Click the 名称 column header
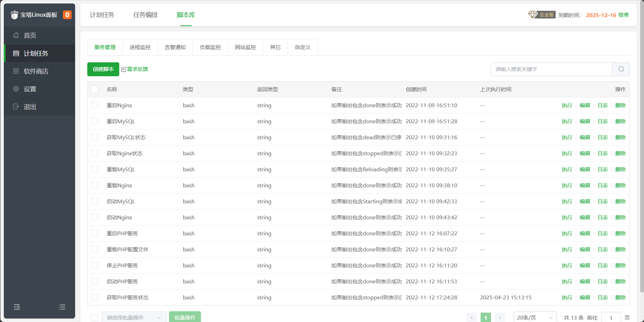Screen dimensions: 644x322 [112, 89]
